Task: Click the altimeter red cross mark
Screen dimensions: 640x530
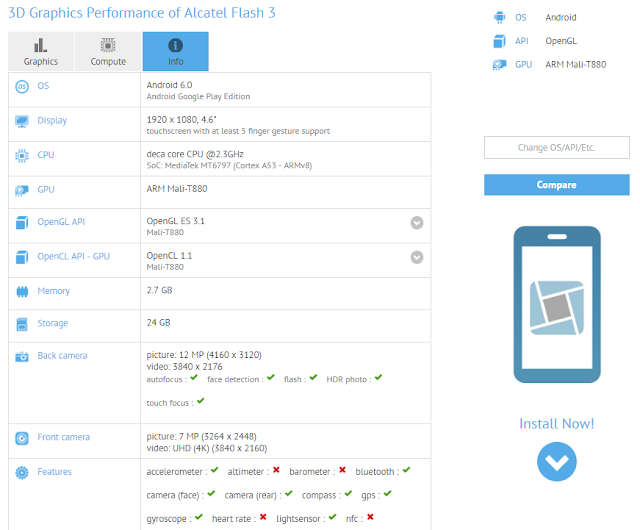Action: click(276, 470)
